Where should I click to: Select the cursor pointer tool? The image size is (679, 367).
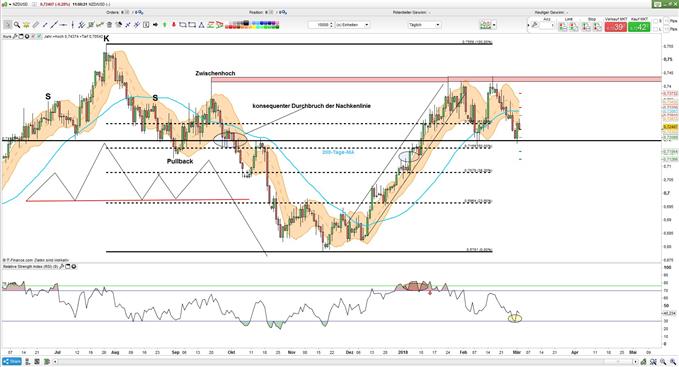tap(8, 25)
